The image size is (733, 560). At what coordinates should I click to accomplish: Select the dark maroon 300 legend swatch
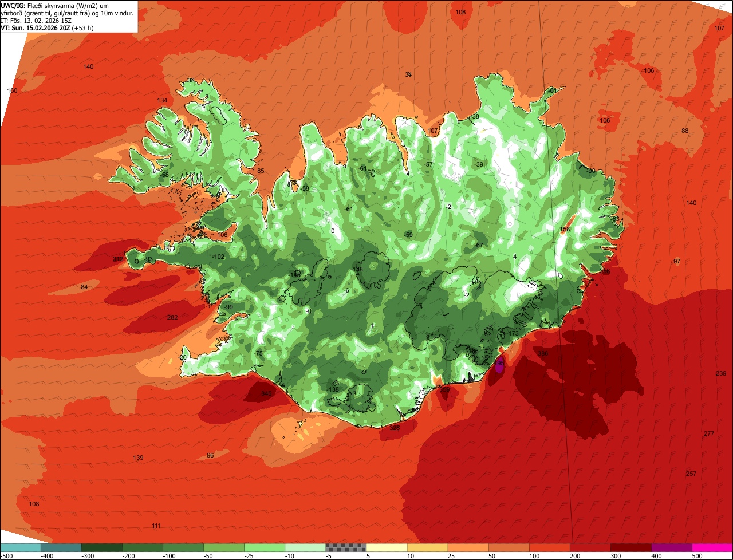630,547
